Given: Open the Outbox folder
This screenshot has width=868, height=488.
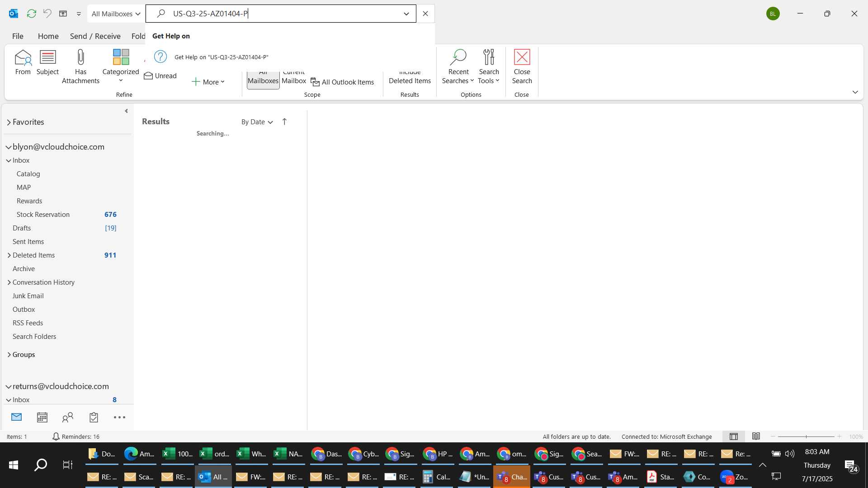Looking at the screenshot, I should pyautogui.click(x=24, y=310).
